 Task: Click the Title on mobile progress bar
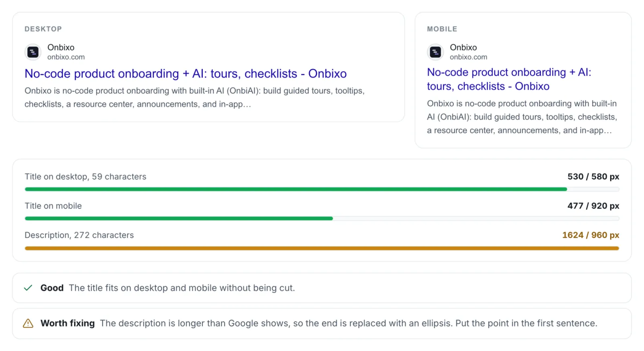pos(322,218)
